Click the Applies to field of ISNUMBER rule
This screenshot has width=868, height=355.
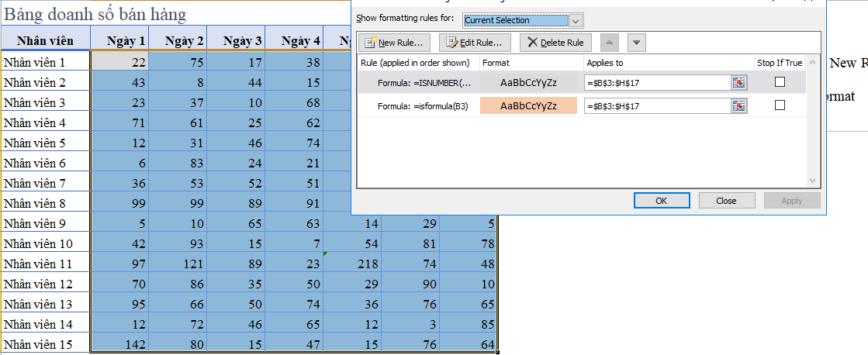[x=657, y=83]
